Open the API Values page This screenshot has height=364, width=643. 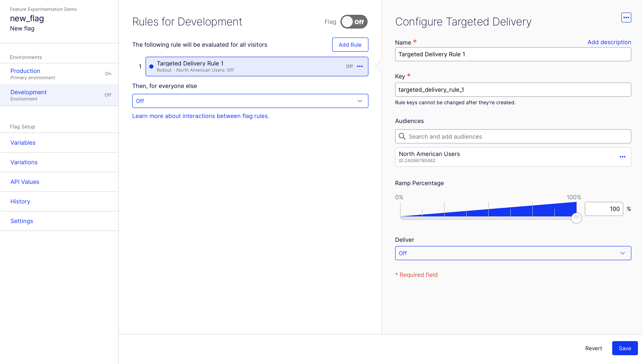25,182
